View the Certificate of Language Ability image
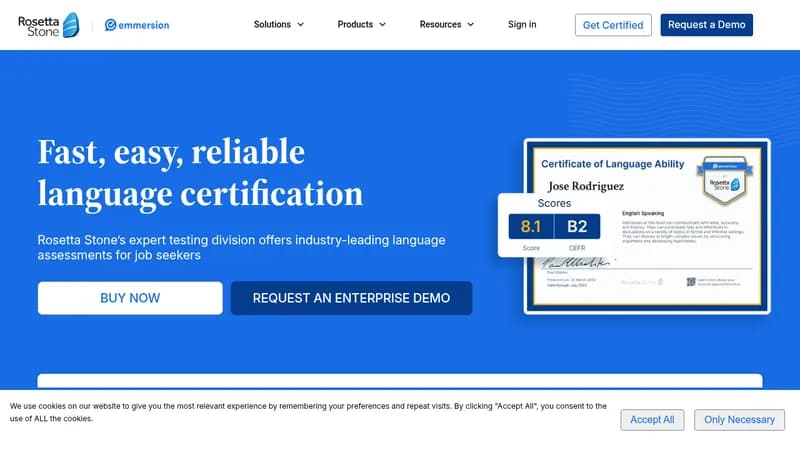This screenshot has height=450, width=800. 647,227
